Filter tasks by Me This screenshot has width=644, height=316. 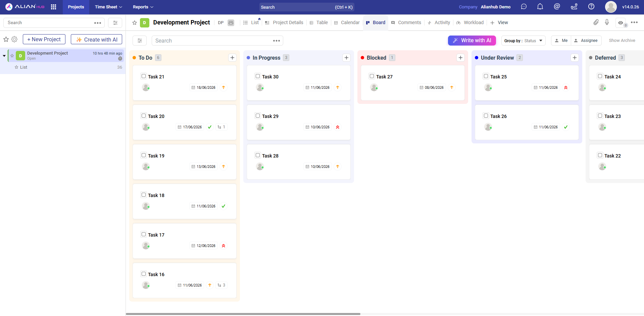coord(561,41)
